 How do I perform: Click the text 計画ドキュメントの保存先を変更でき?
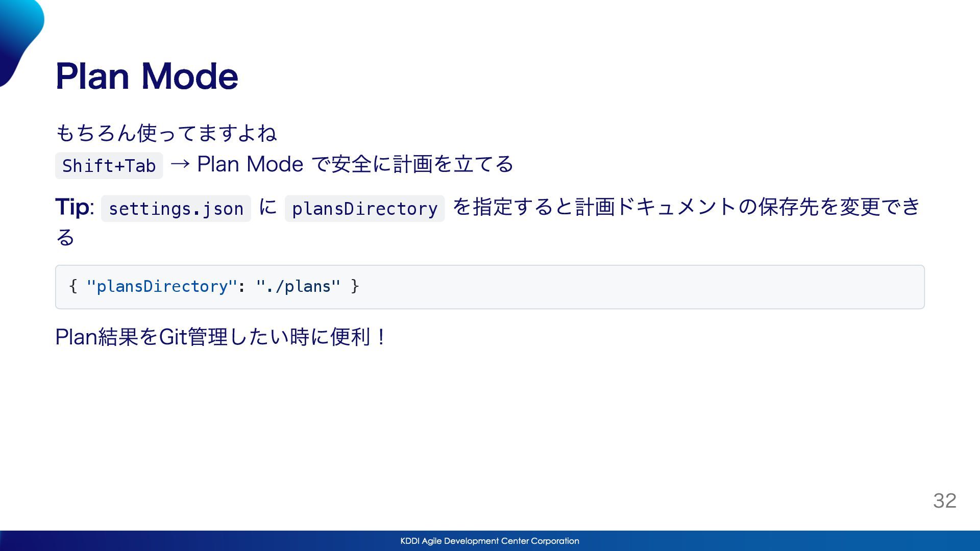747,207
